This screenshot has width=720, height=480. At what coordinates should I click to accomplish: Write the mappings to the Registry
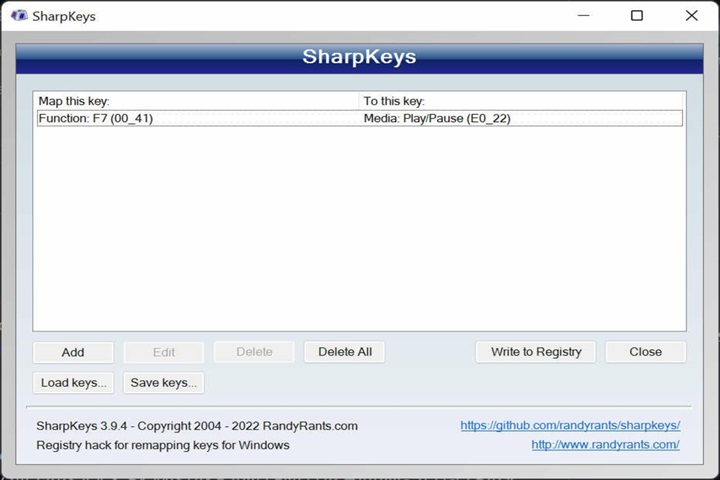click(x=535, y=352)
